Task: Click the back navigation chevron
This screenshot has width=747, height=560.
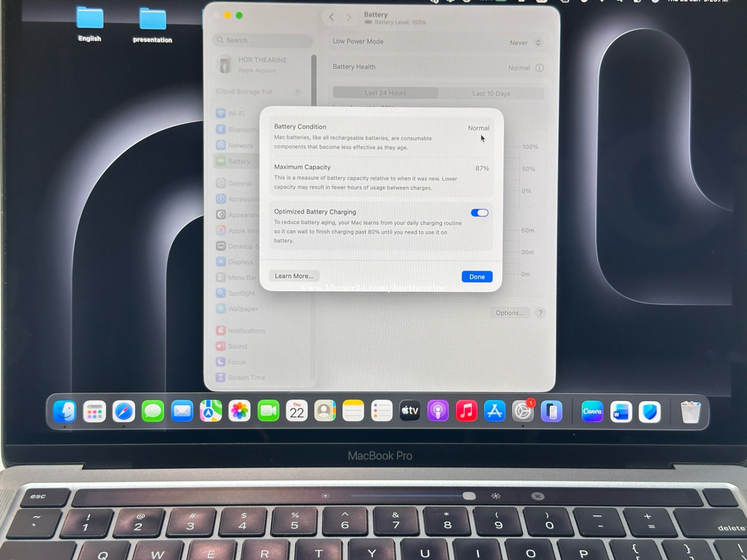Action: [332, 17]
